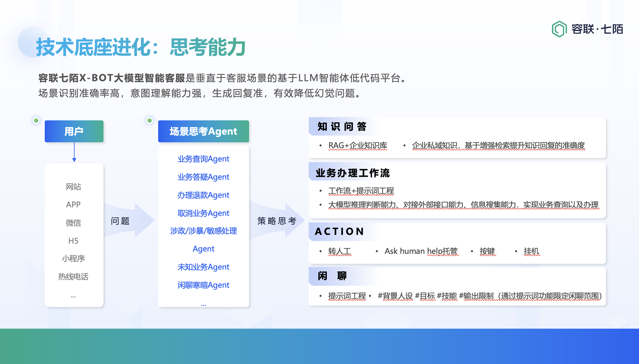Click the 提示词工程 bullet in 闲聊

click(347, 296)
